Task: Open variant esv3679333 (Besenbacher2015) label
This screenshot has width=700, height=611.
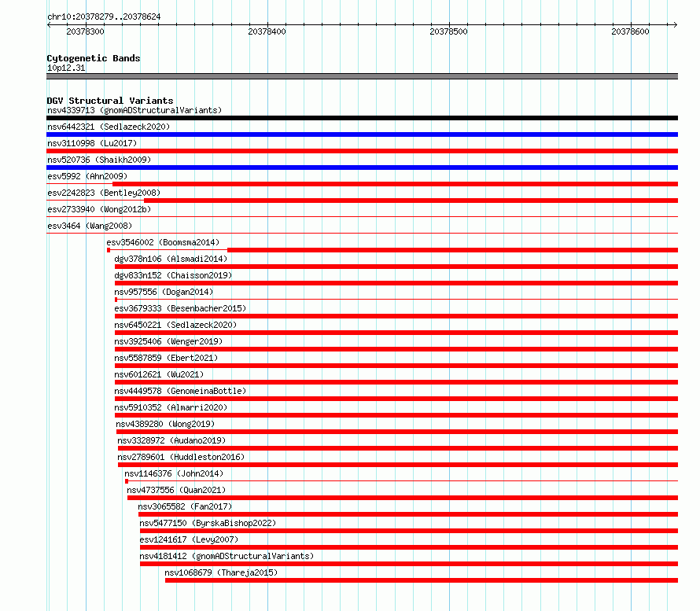Action: click(x=180, y=308)
